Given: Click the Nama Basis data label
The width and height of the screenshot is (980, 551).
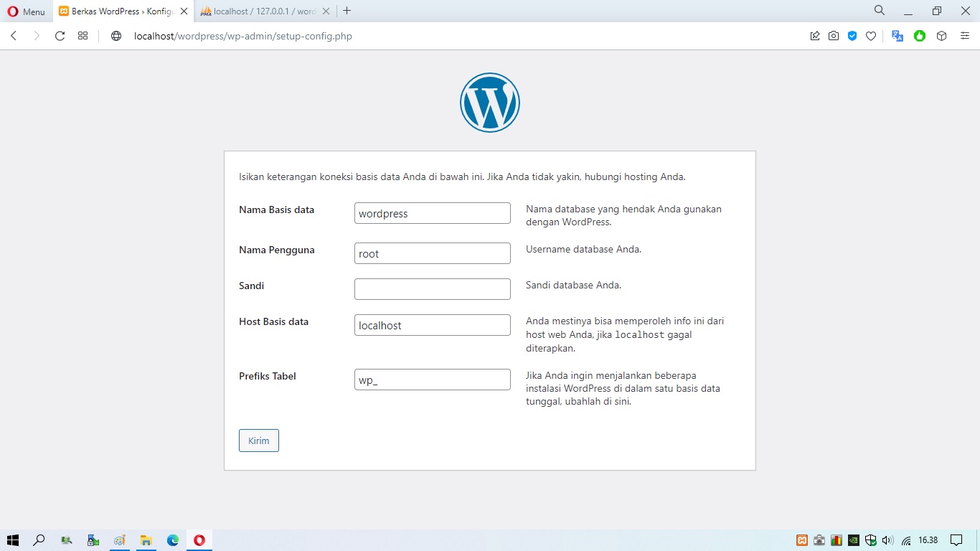Looking at the screenshot, I should tap(276, 209).
